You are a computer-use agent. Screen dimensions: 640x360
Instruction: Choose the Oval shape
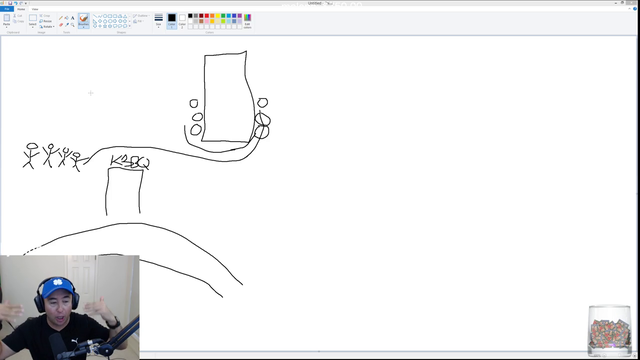[105, 16]
